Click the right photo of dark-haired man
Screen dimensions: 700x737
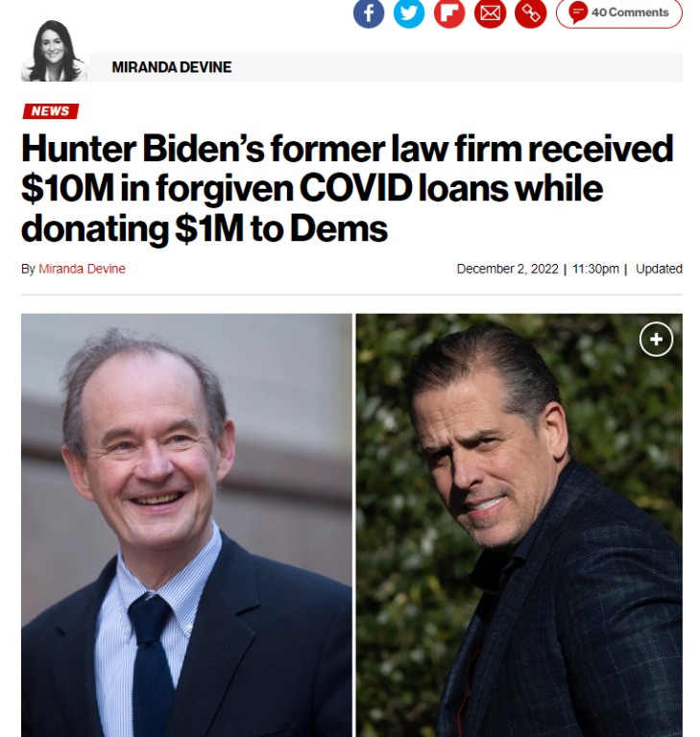(x=519, y=525)
